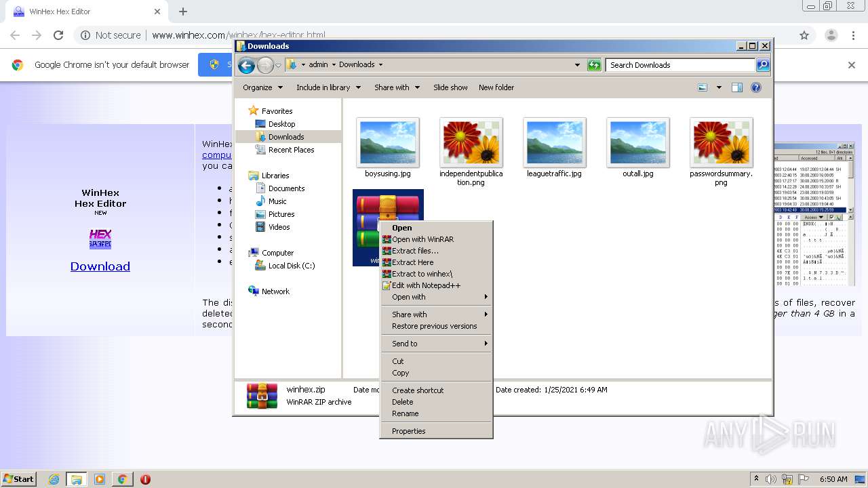Choose Delete from context menu
868x488 pixels.
(436, 402)
